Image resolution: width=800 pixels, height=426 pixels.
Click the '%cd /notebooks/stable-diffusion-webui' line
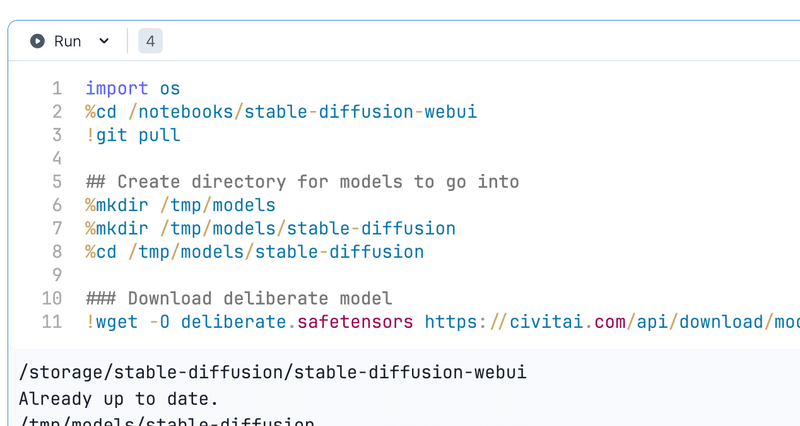tap(281, 111)
